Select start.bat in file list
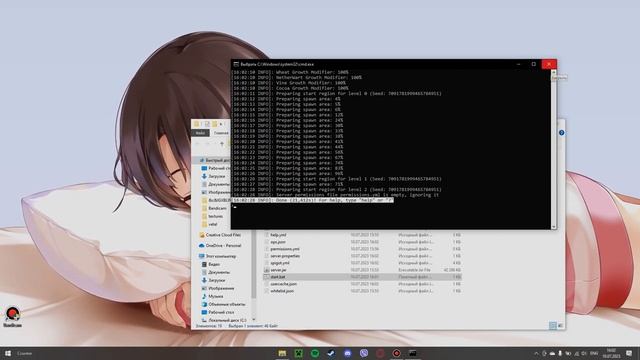This screenshot has height=360, width=640. tap(362, 277)
